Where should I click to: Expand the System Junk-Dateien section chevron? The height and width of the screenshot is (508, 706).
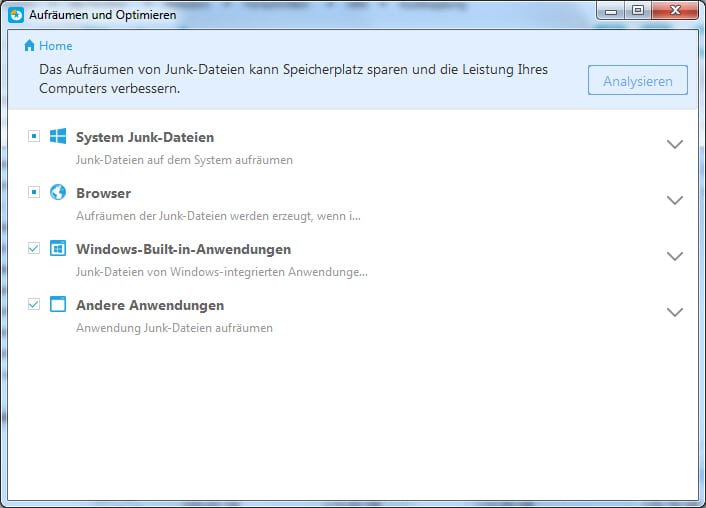pyautogui.click(x=674, y=144)
